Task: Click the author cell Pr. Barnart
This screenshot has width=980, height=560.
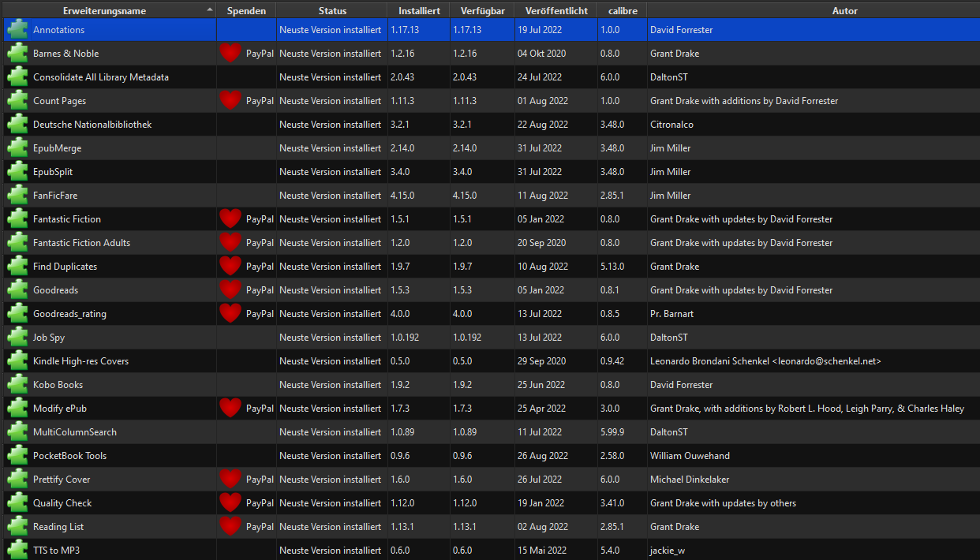Action: coord(671,314)
